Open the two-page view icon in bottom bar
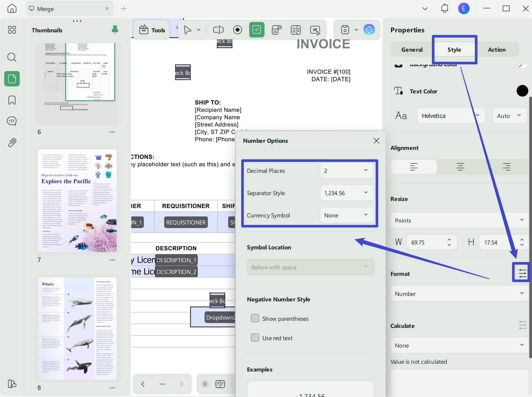The height and width of the screenshot is (397, 532). click(x=220, y=384)
